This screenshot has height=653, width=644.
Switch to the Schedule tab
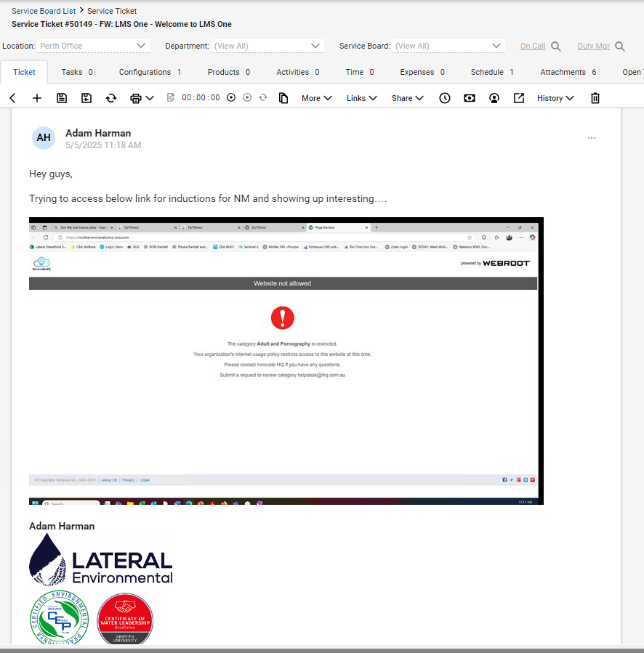[492, 72]
